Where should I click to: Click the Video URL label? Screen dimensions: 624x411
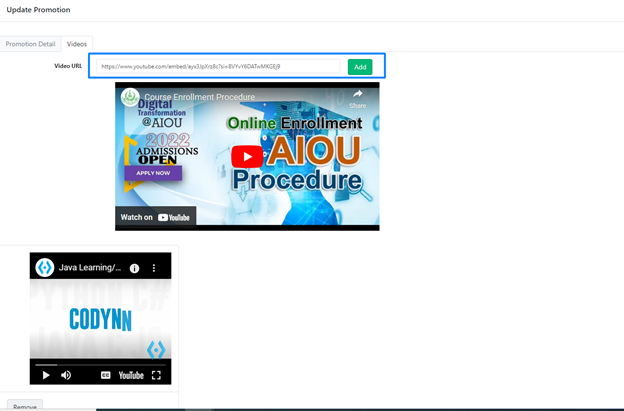pyautogui.click(x=68, y=66)
